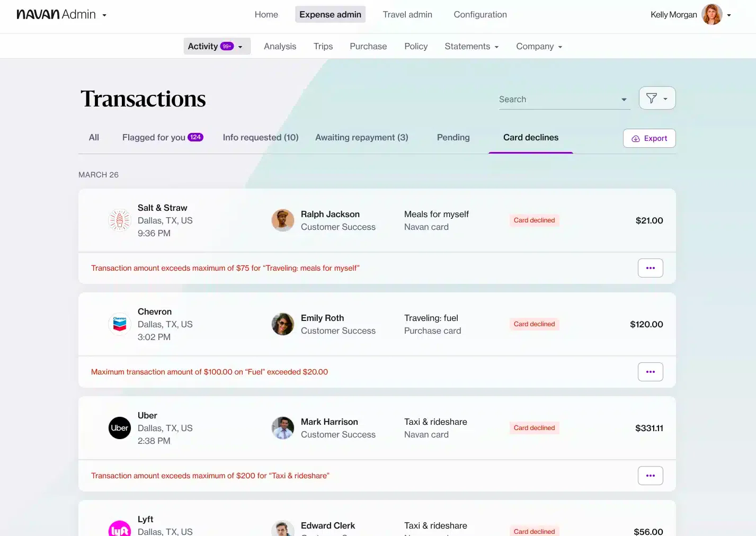Open the Policy page
Screen dimensions: 756x536
(x=416, y=46)
